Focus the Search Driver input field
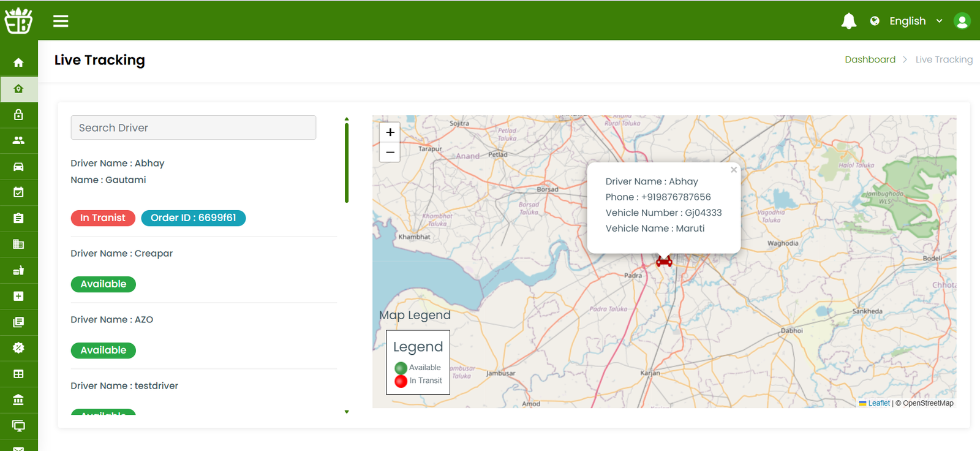This screenshot has width=980, height=451. (x=193, y=127)
